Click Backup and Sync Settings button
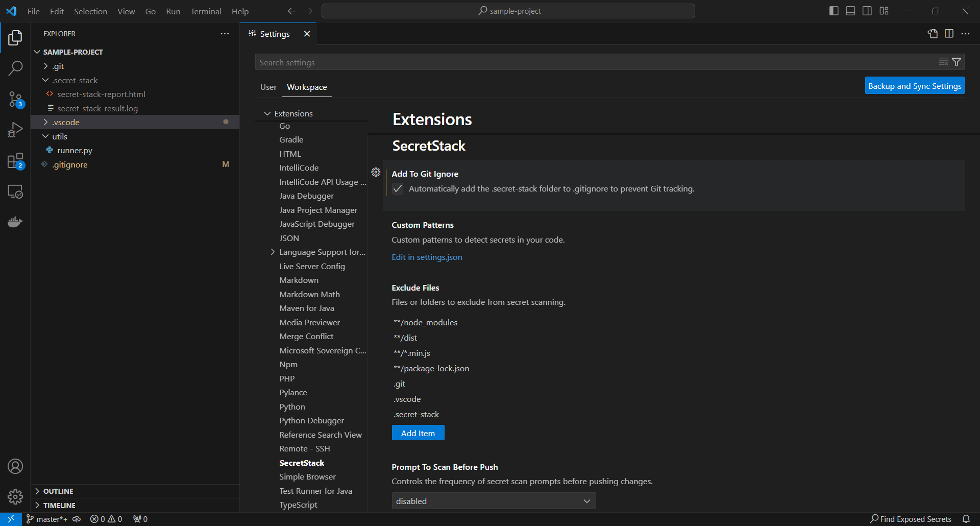 point(915,86)
